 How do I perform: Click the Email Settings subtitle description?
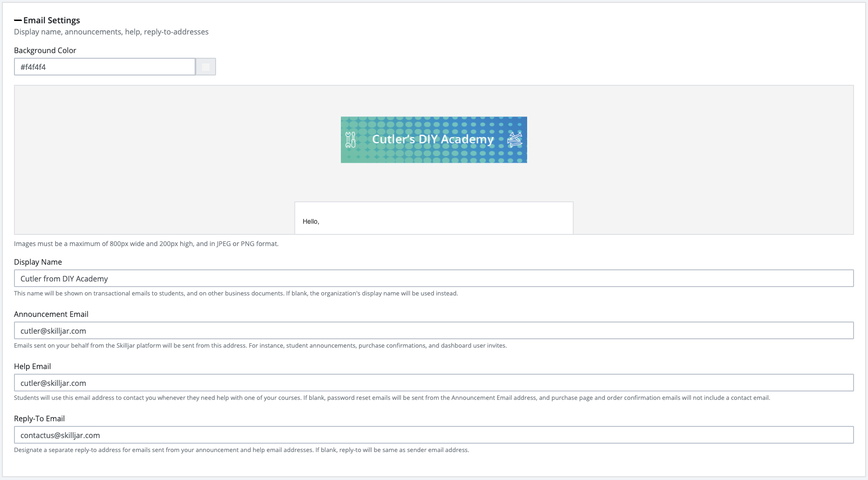111,32
